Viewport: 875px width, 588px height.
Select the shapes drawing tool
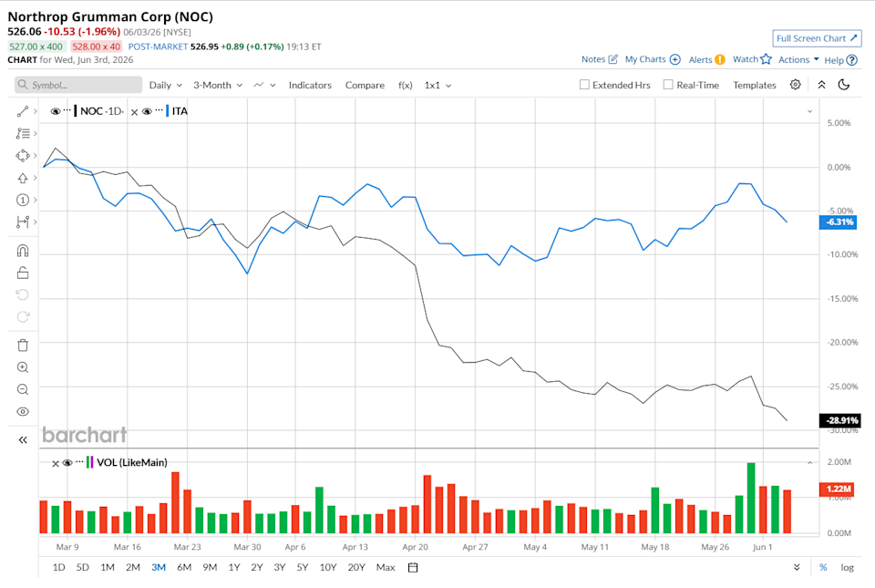pyautogui.click(x=22, y=156)
